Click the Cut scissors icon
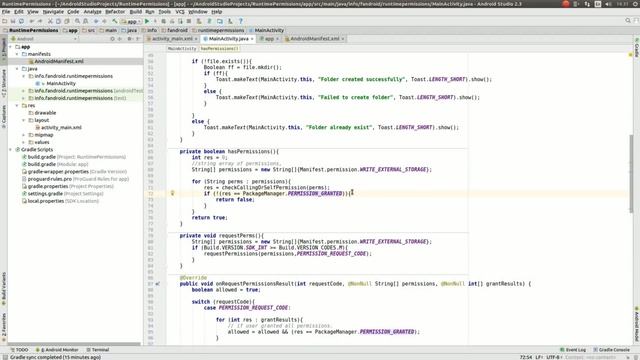Viewport: 640px width, 360px height. (x=50, y=21)
